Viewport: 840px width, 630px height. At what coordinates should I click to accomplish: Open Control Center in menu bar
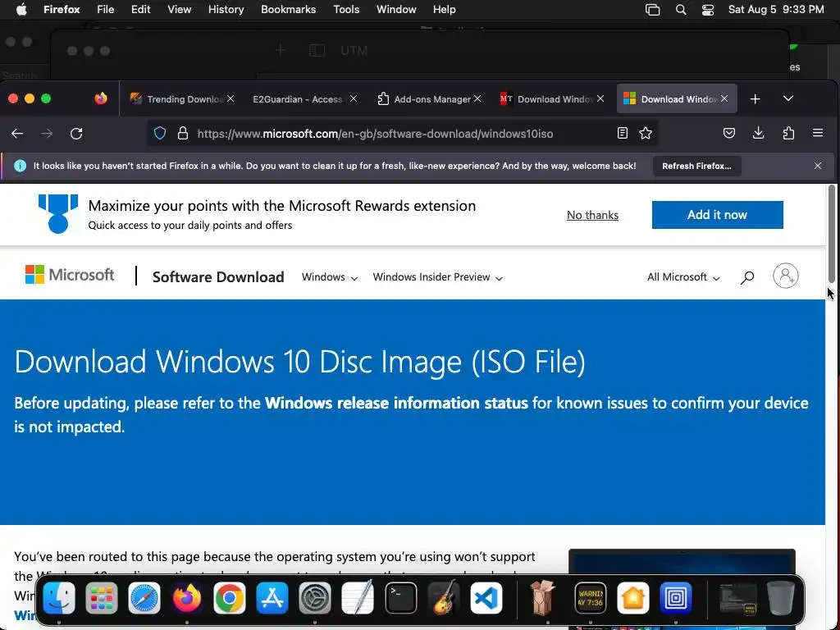(708, 10)
